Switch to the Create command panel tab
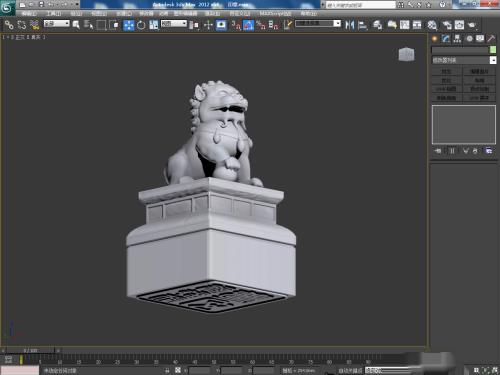Screen dimensions: 500x375 tap(434, 39)
